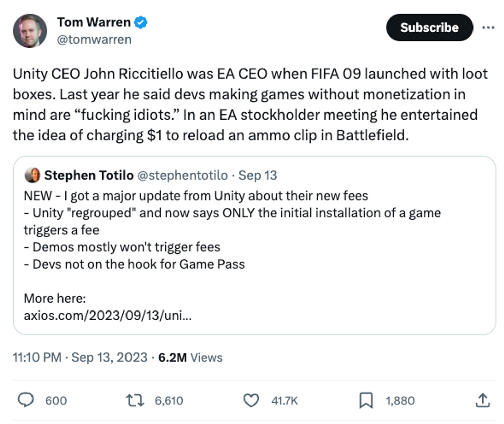Open the three-dot more options menu
Screen dimensions: 504x424
click(488, 27)
